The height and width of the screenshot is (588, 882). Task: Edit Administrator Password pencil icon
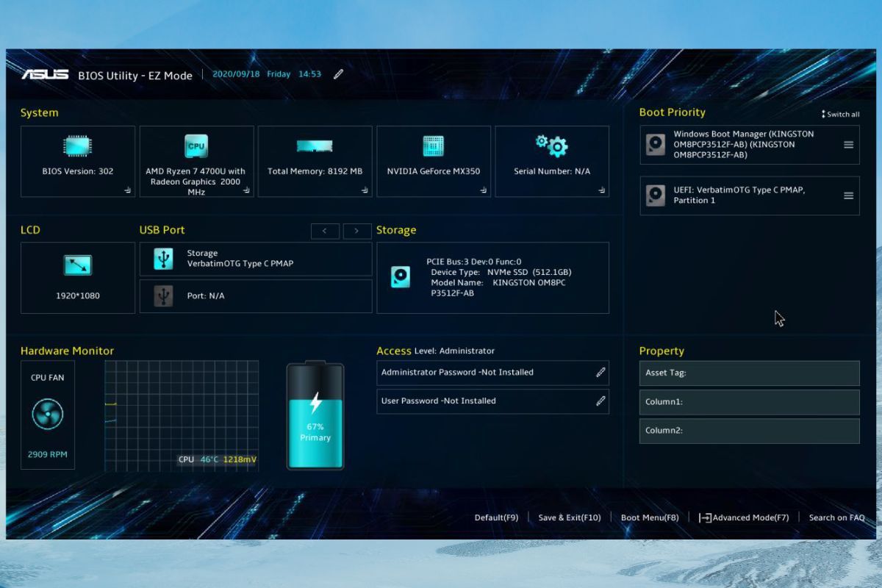(x=600, y=373)
